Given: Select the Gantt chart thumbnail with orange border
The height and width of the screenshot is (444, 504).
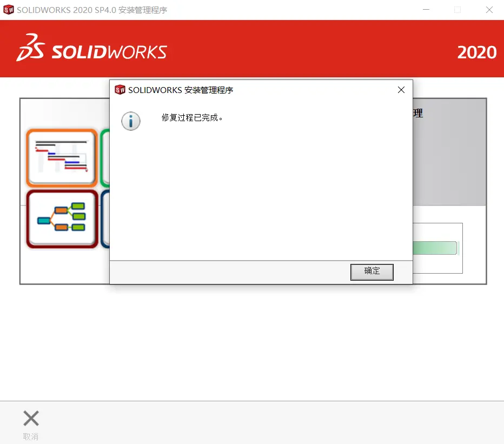Looking at the screenshot, I should click(62, 157).
